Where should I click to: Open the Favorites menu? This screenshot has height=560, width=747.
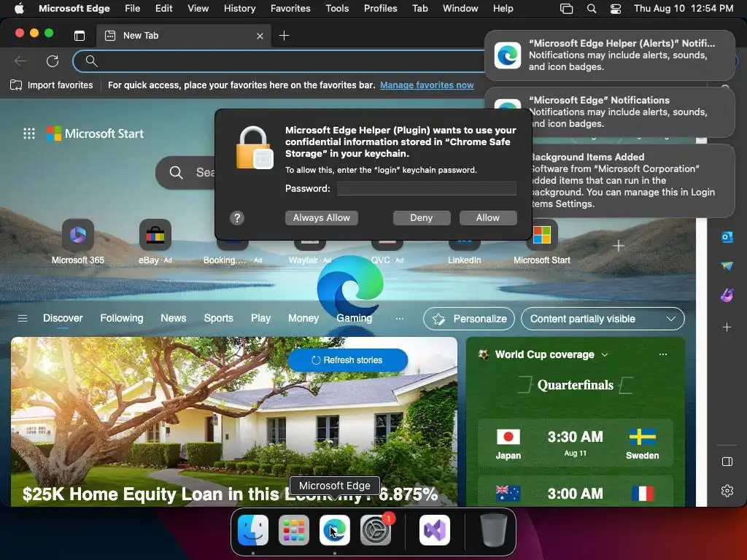pos(290,8)
